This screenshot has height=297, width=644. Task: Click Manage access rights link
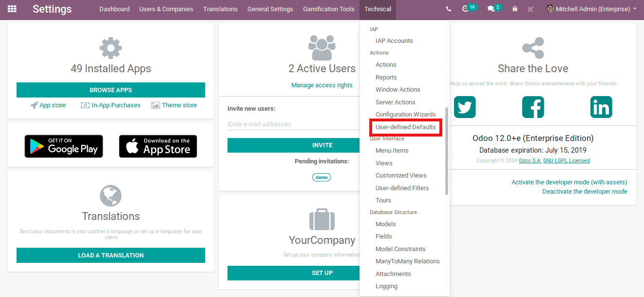322,85
